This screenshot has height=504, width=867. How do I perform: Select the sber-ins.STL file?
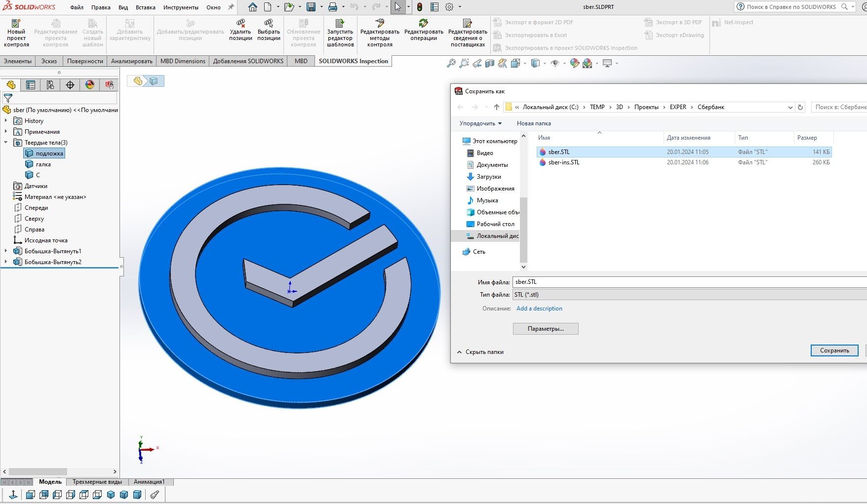pos(684,162)
